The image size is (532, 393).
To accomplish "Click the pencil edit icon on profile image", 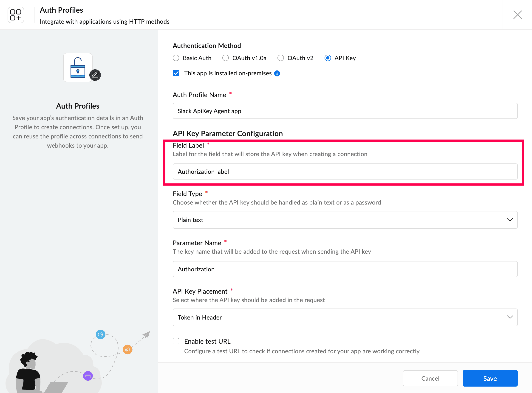I will click(95, 75).
